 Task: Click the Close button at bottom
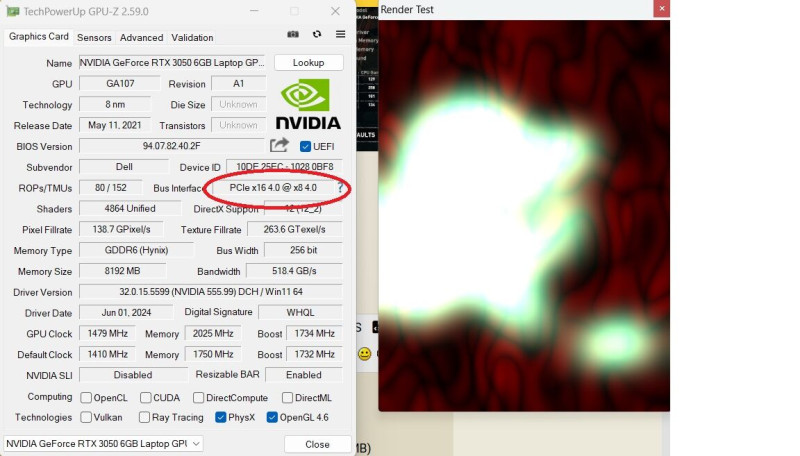[317, 444]
